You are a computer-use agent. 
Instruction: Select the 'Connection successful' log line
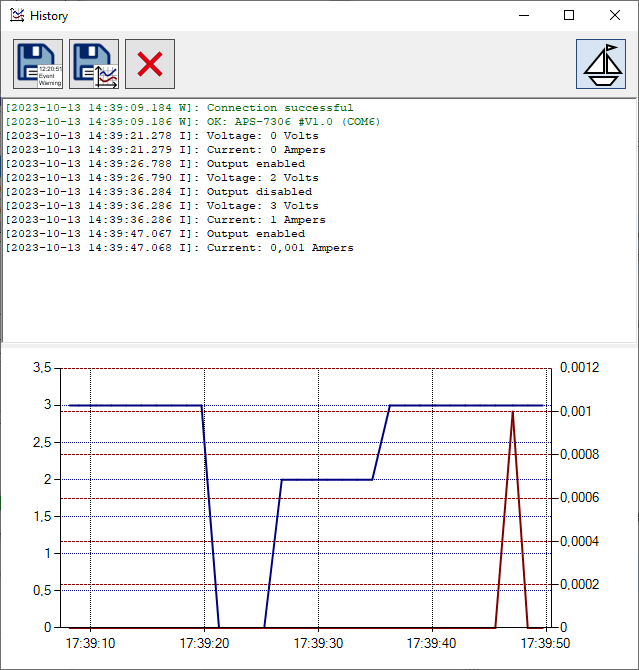tap(180, 108)
